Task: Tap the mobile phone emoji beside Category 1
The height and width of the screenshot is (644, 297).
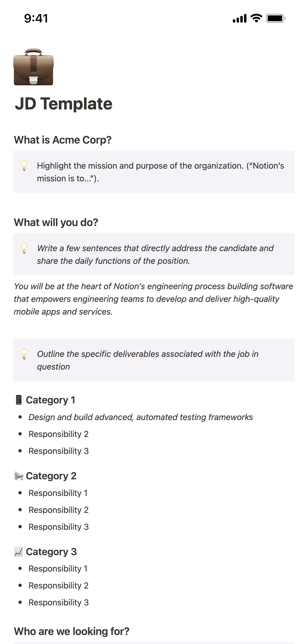Action: click(x=18, y=400)
